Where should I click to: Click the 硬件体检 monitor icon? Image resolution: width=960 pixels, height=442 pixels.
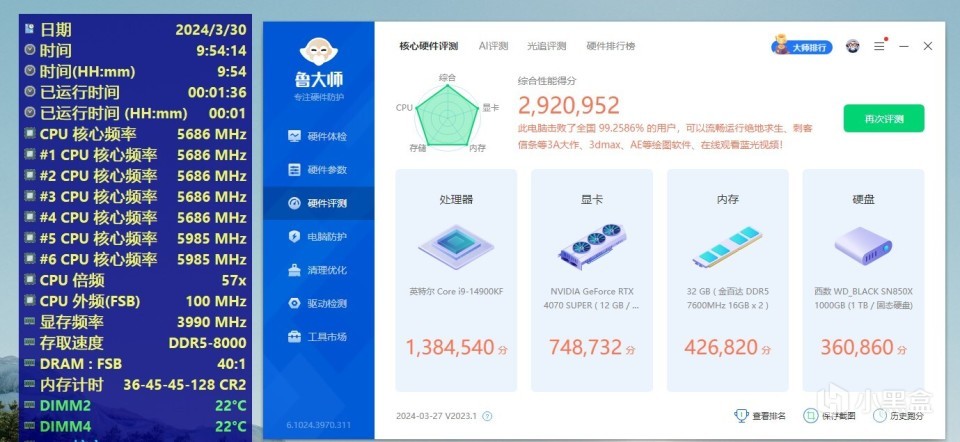294,136
